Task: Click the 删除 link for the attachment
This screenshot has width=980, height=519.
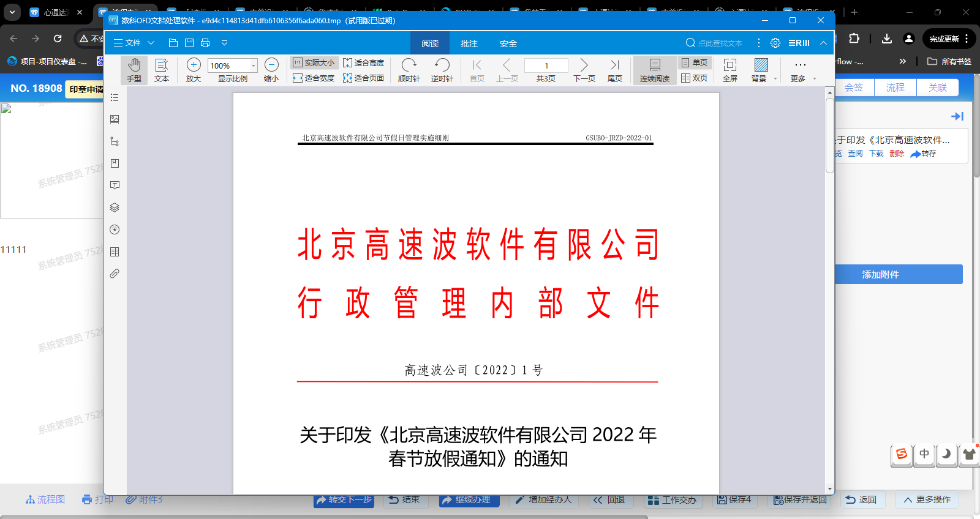Action: 897,154
